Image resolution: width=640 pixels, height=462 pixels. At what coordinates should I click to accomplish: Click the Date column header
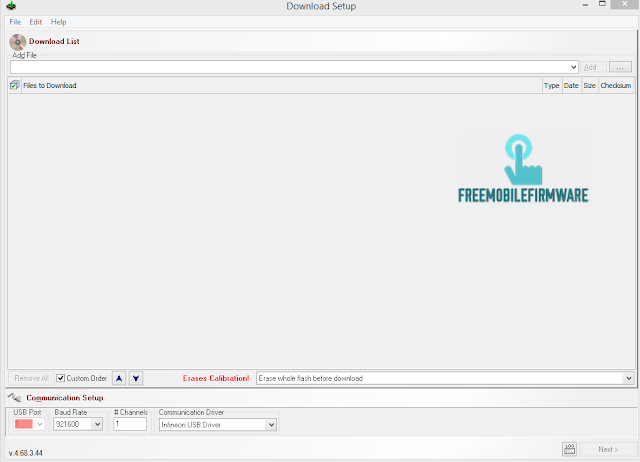tap(571, 86)
